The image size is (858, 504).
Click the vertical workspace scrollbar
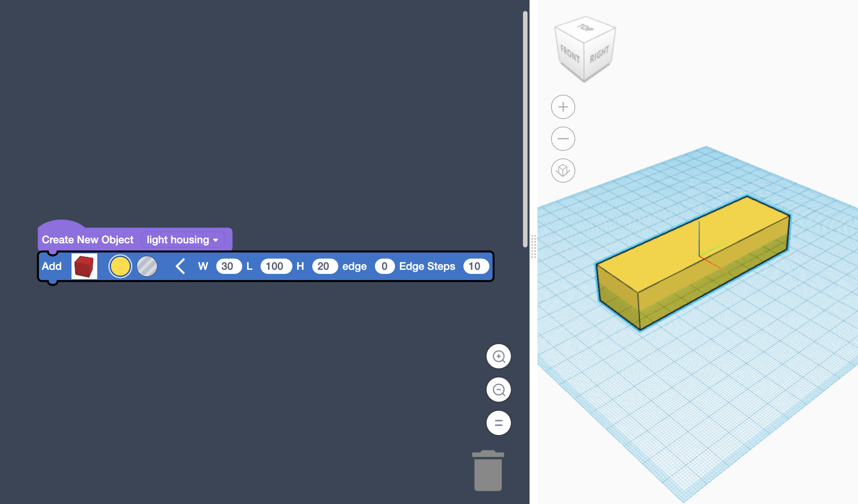[525, 129]
